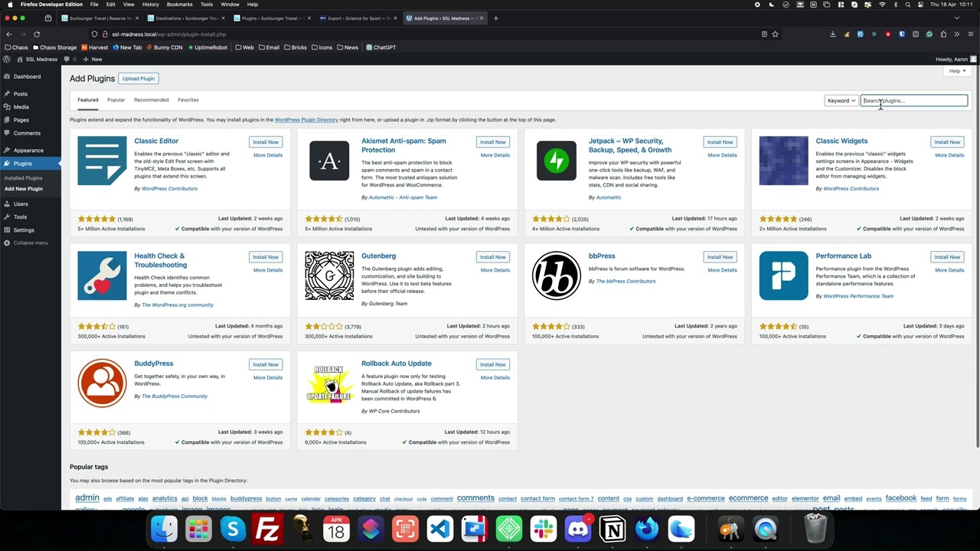This screenshot has width=980, height=551.
Task: Open the Trash in the dock
Action: tap(815, 529)
